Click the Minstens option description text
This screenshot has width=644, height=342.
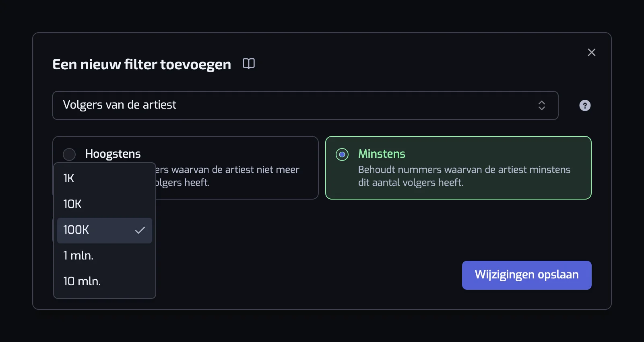(x=464, y=176)
